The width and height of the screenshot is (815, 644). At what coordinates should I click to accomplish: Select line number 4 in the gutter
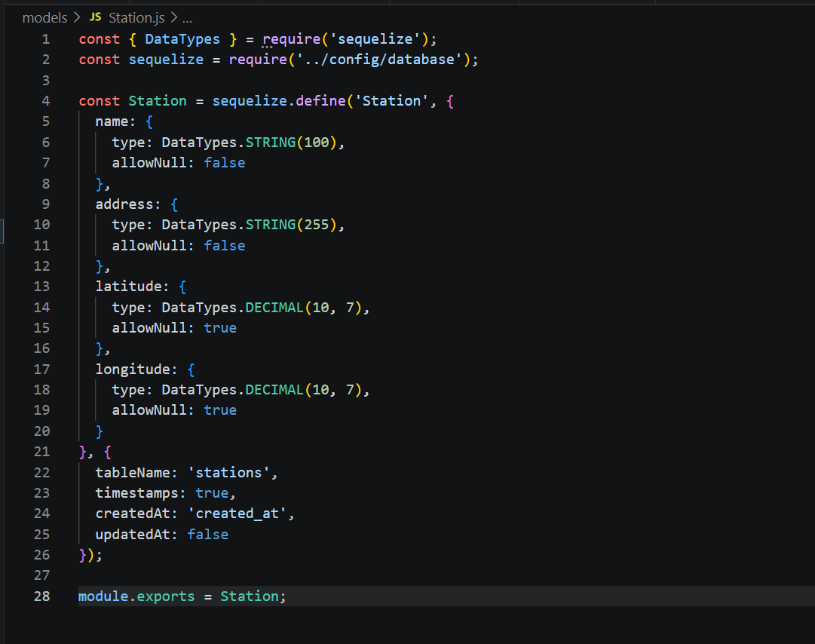coord(46,101)
